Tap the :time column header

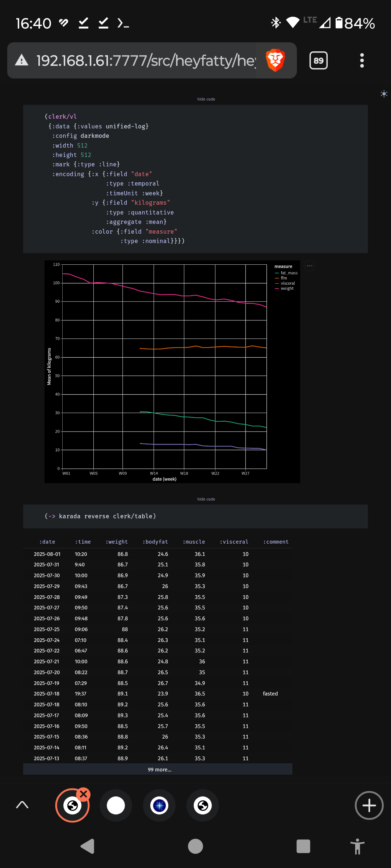click(x=83, y=542)
